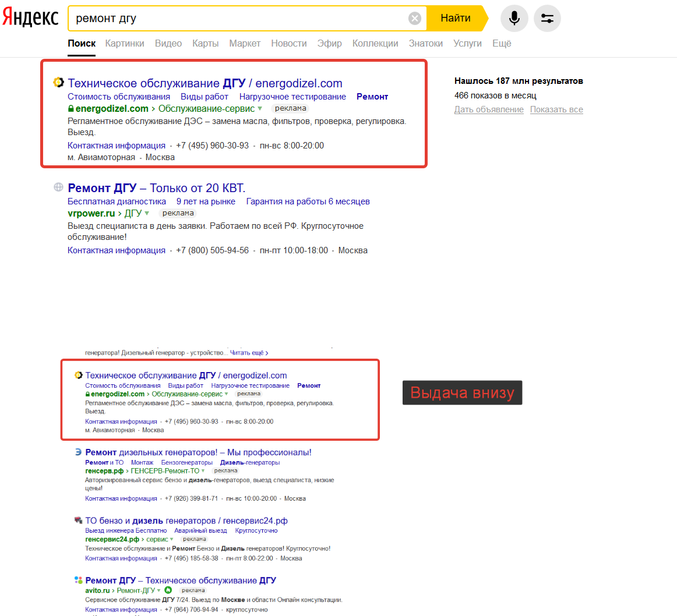677x616 pixels.
Task: Open the Ремонт и ТО sitelink
Action: [104, 462]
